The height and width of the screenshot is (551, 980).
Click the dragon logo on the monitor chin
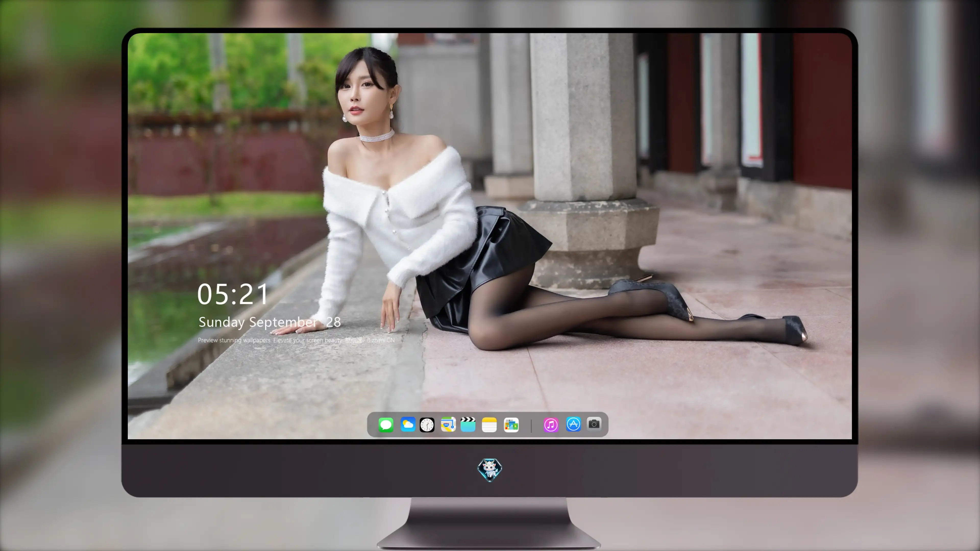[x=490, y=470]
